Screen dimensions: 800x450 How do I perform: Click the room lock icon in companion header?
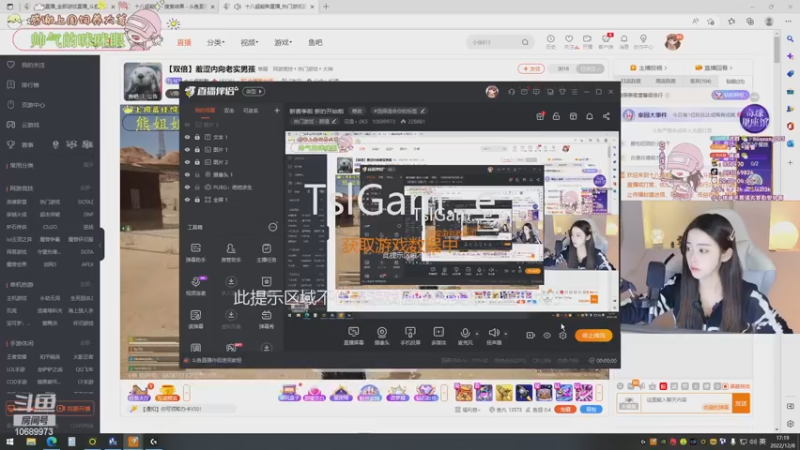(x=556, y=116)
